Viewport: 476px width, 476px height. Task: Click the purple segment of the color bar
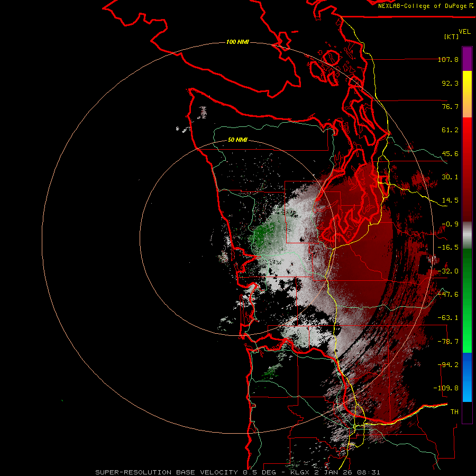(467, 59)
